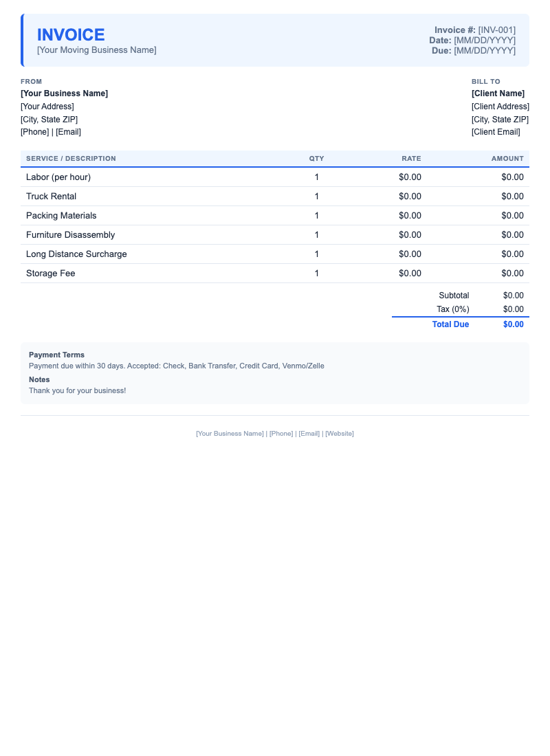Click the rate in the Furniture Disassembly row

tap(410, 235)
